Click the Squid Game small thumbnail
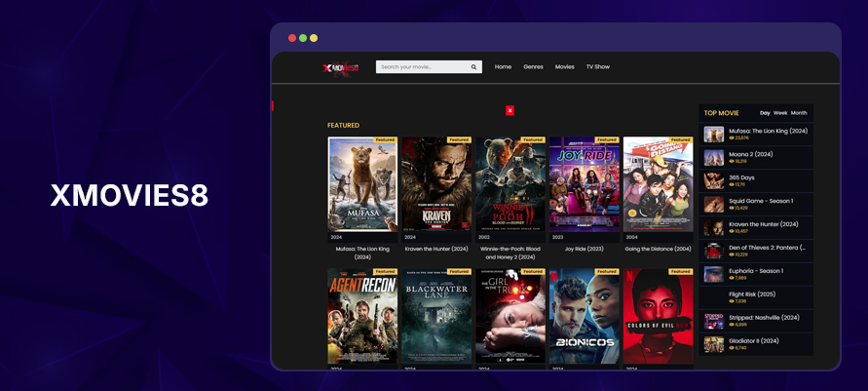Viewport: 868px width, 391px height. click(713, 205)
